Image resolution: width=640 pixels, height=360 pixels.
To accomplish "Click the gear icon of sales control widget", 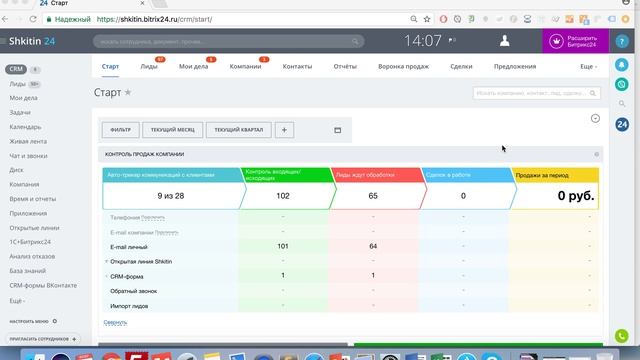I will point(596,154).
